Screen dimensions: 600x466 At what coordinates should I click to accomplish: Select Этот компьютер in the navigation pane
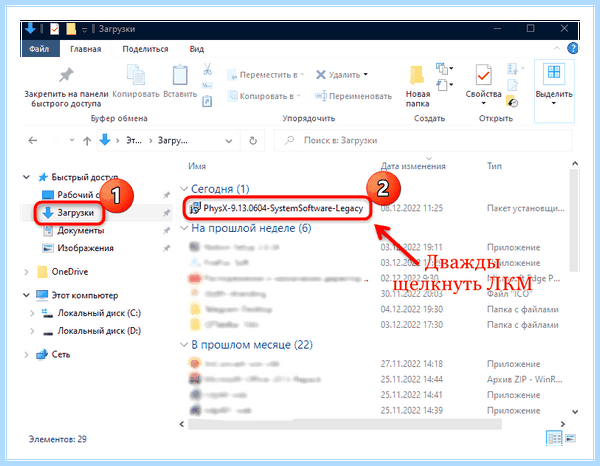[x=77, y=295]
